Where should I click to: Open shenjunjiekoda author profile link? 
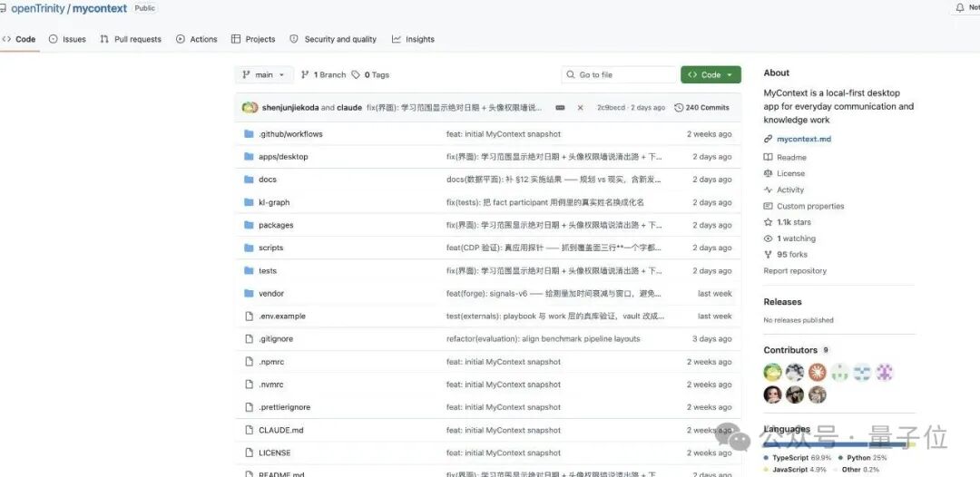pos(290,108)
